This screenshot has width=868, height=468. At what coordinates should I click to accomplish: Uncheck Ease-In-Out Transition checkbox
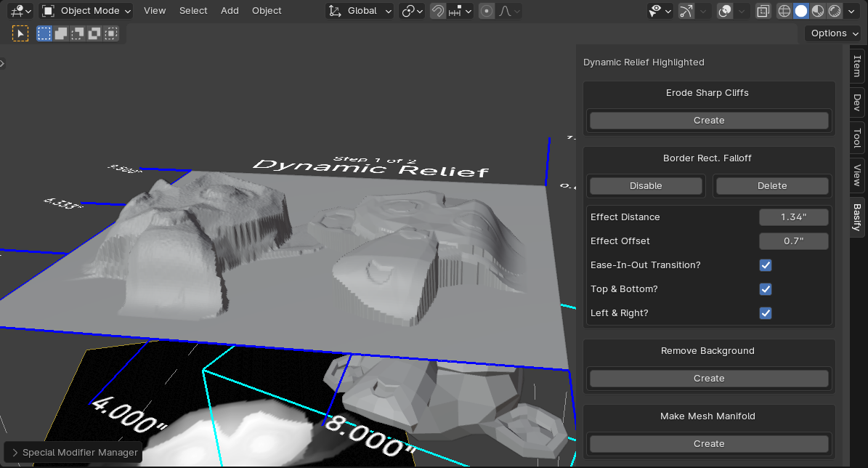(x=765, y=265)
